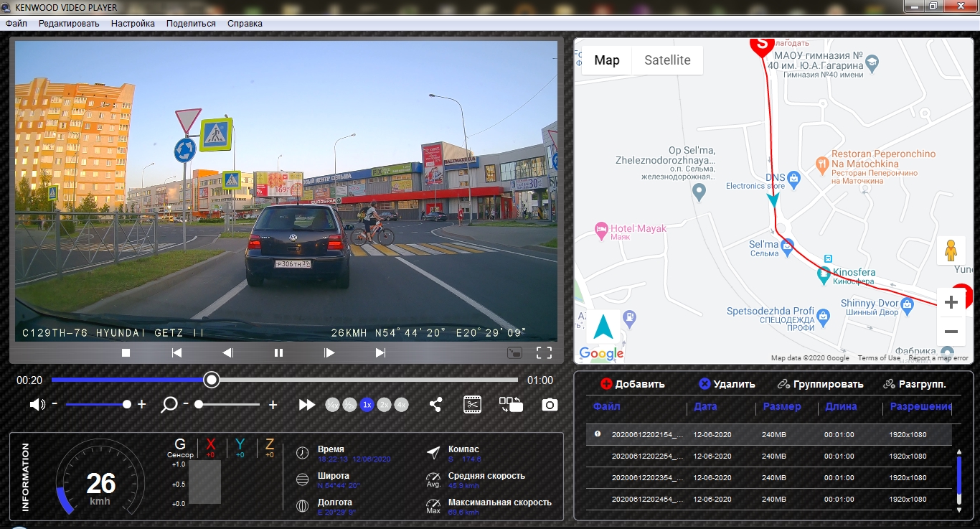Click the video timeline seek bar handle
The image size is (980, 529).
click(211, 380)
